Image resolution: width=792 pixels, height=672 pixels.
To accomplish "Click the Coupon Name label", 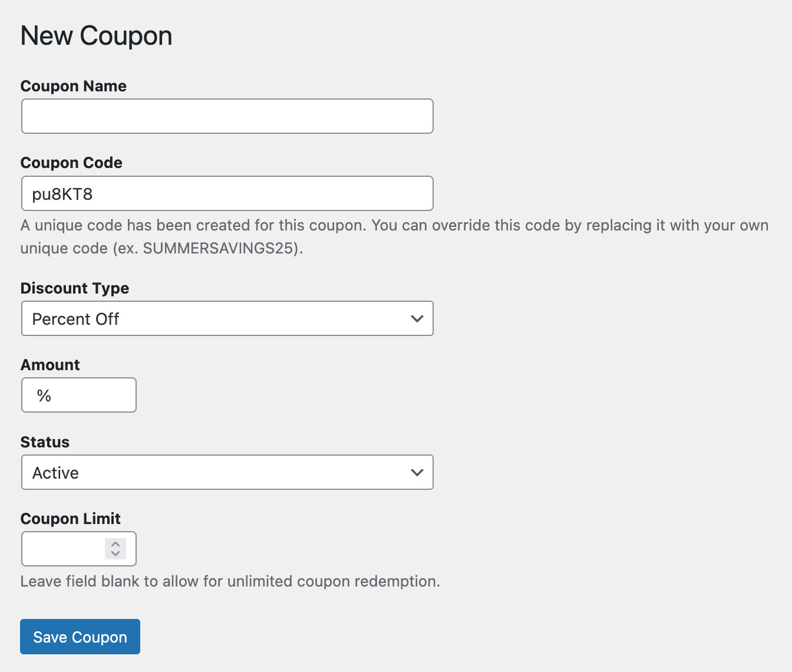I will (73, 86).
